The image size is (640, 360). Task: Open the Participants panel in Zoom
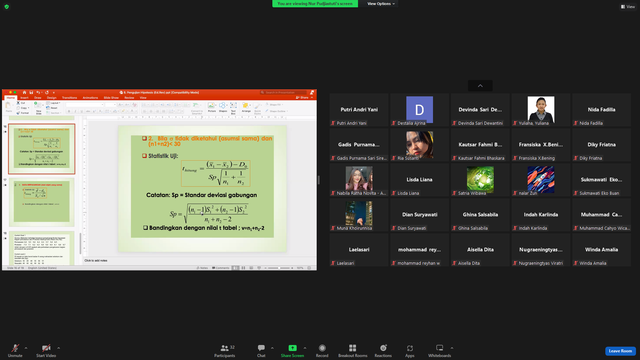[224, 350]
